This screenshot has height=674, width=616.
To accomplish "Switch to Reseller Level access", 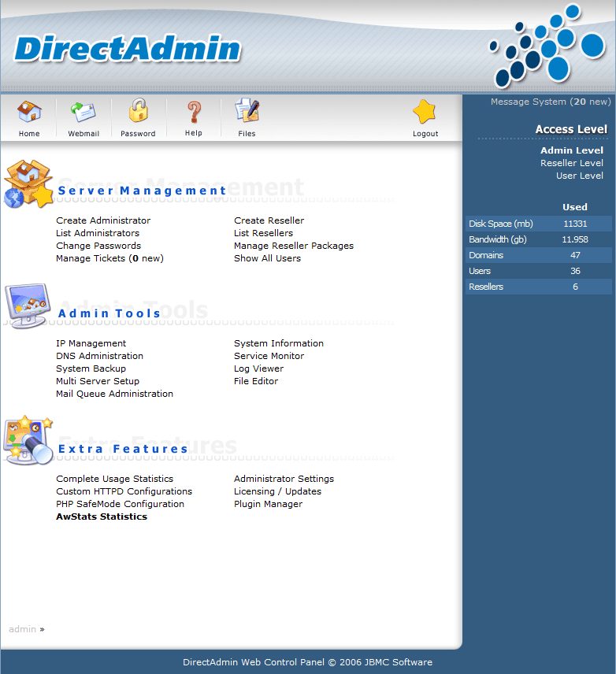I will [x=572, y=163].
